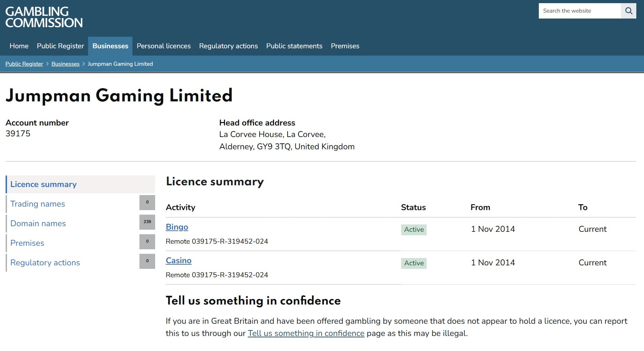
Task: Open the Premises item in top navigation
Action: (345, 46)
